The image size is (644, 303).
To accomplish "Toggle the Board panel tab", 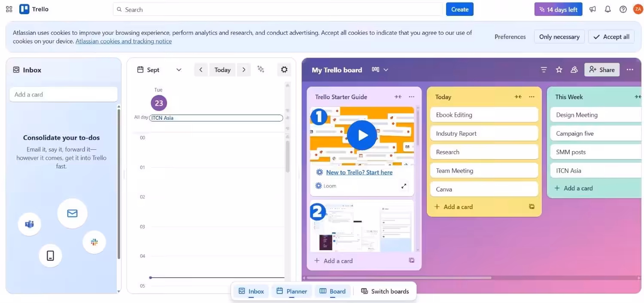I will coord(332,291).
